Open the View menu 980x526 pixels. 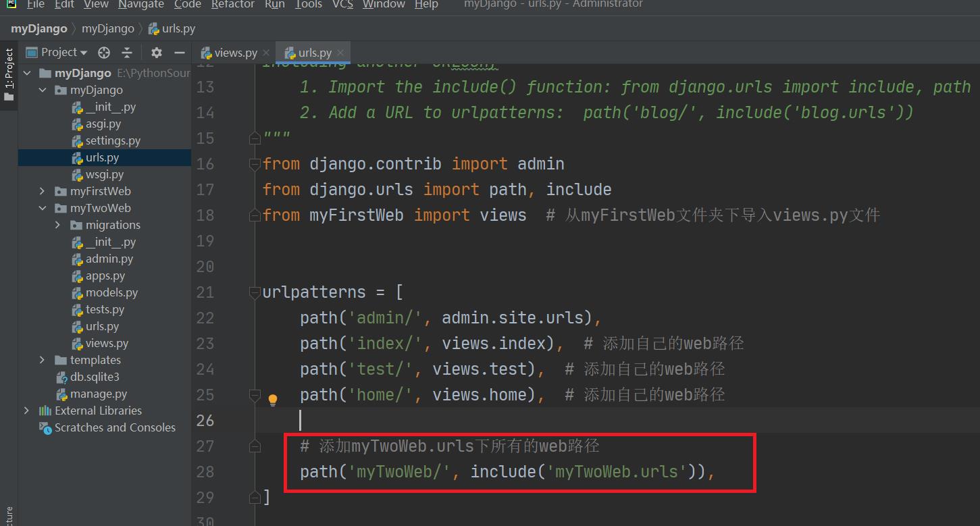click(96, 4)
